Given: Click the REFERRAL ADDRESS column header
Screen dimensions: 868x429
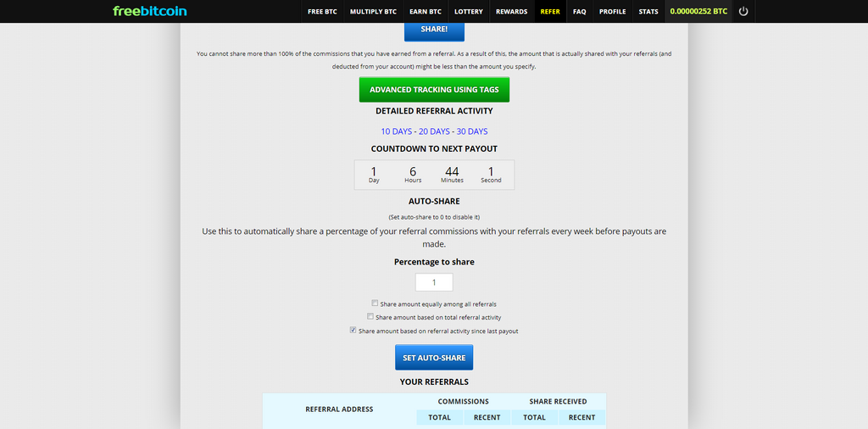Looking at the screenshot, I should point(339,409).
